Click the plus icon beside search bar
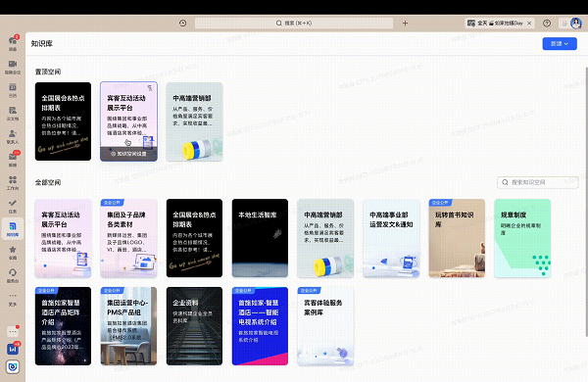The height and width of the screenshot is (382, 588). 405,24
